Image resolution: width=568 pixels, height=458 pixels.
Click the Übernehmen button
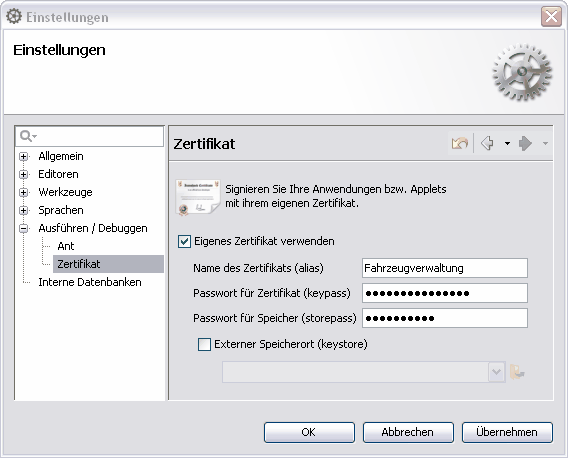507,432
